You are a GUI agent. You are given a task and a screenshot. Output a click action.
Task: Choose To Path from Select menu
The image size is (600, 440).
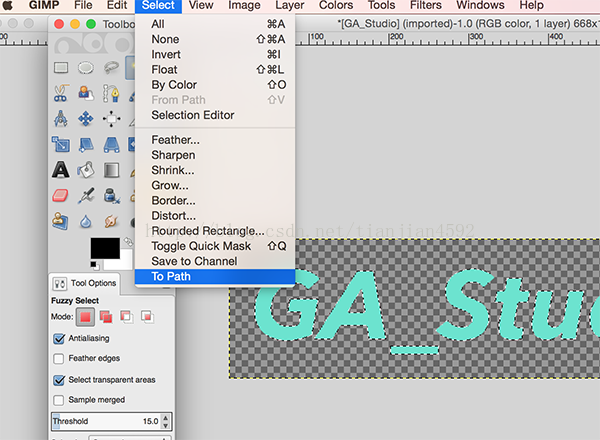pos(215,276)
